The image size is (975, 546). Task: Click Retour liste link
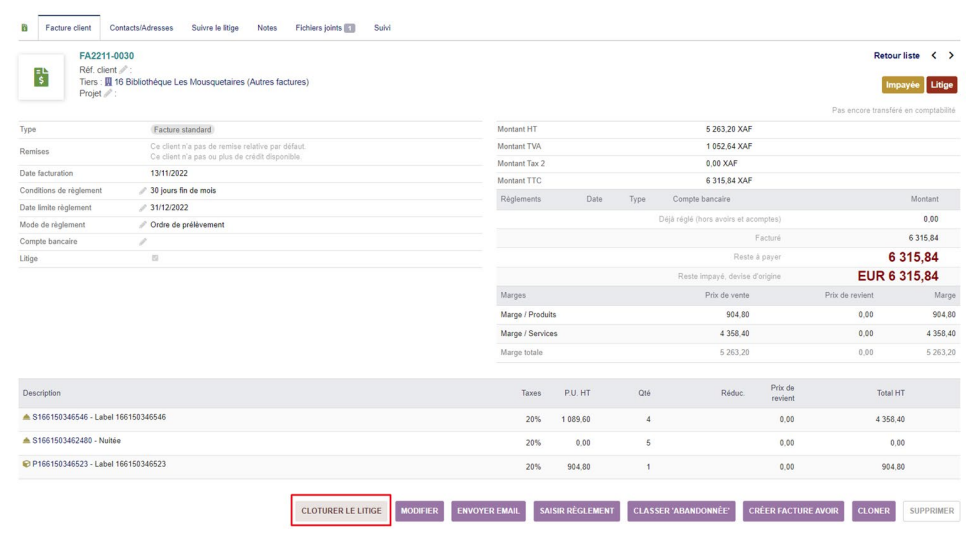(x=896, y=55)
